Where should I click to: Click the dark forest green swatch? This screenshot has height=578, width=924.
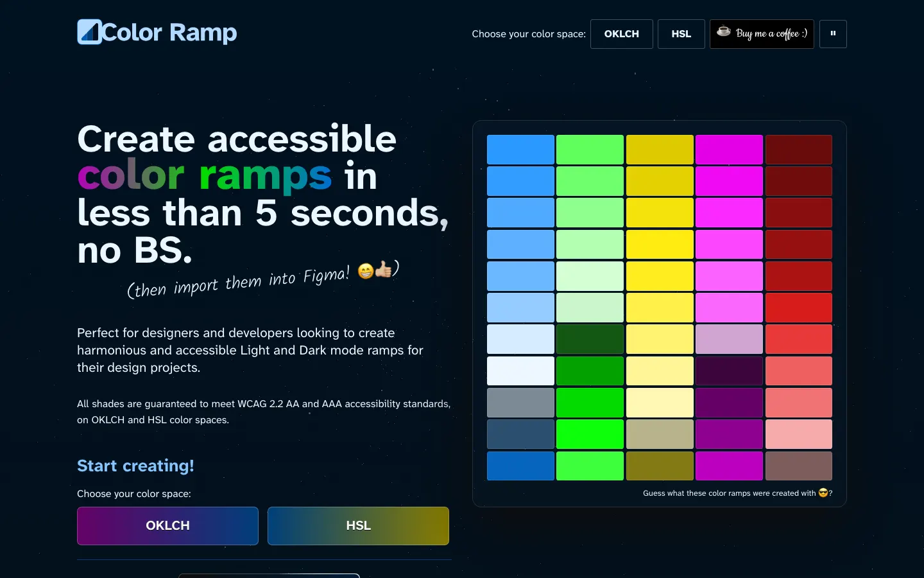[x=590, y=339]
